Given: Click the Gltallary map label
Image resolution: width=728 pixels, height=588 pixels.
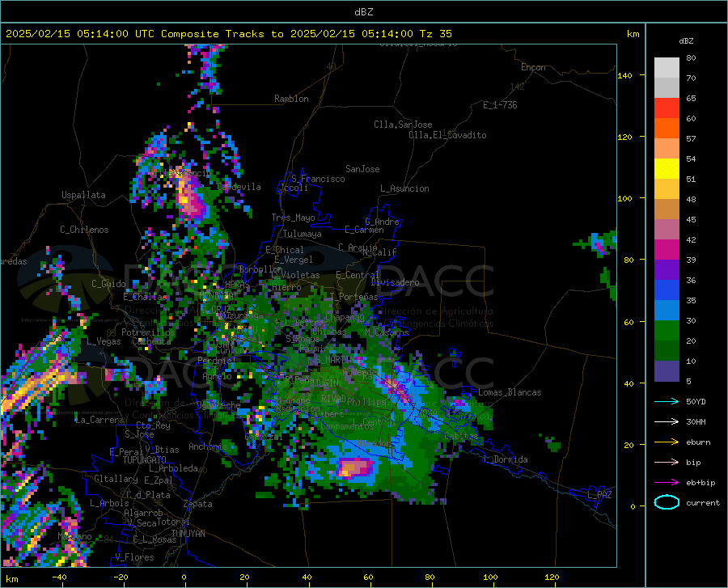Looking at the screenshot, I should (116, 479).
